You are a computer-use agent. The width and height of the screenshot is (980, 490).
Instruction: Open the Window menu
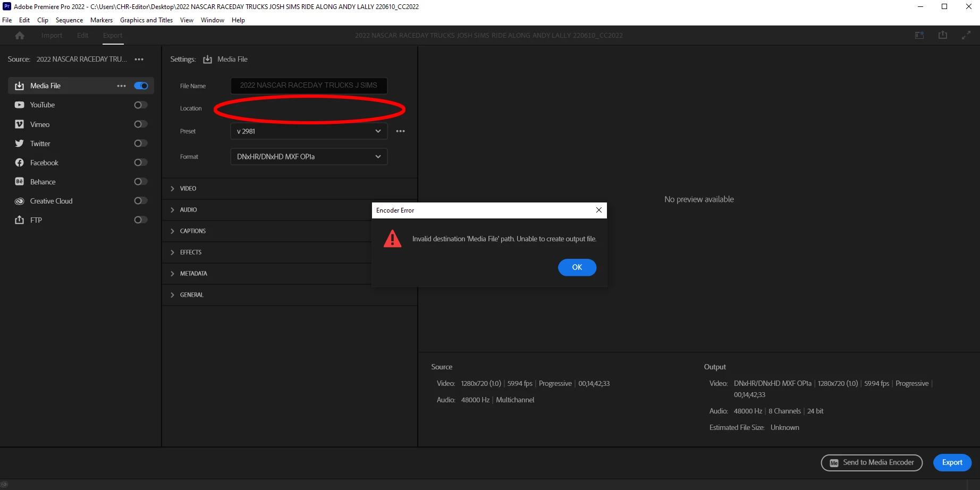tap(213, 20)
